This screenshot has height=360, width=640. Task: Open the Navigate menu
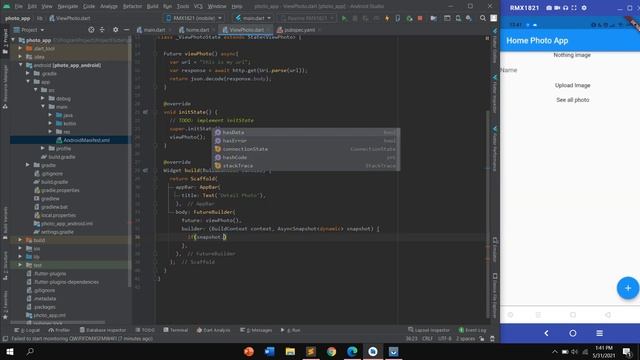[68, 7]
